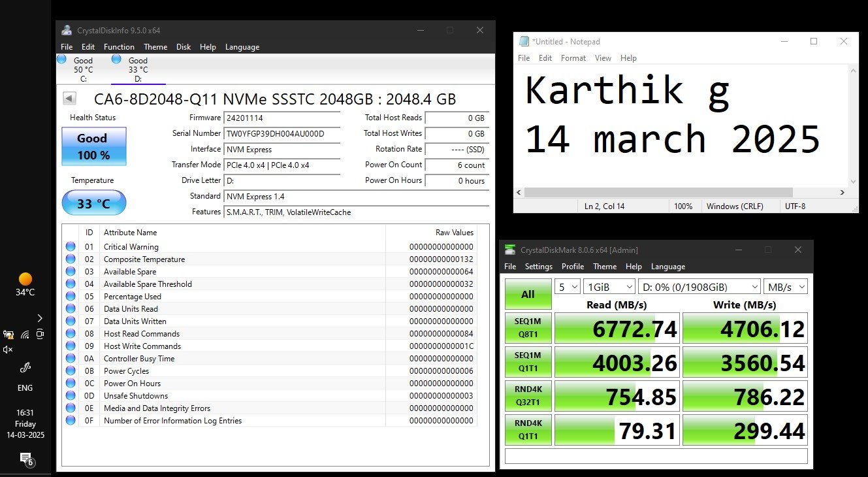Open the Disk menu in CrystalDiskInfo

pyautogui.click(x=184, y=47)
